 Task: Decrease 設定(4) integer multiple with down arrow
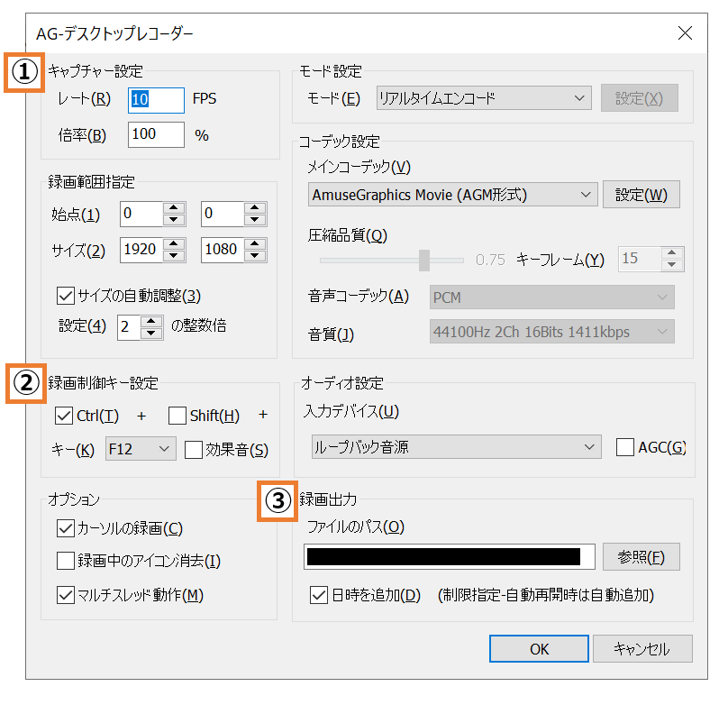[150, 333]
